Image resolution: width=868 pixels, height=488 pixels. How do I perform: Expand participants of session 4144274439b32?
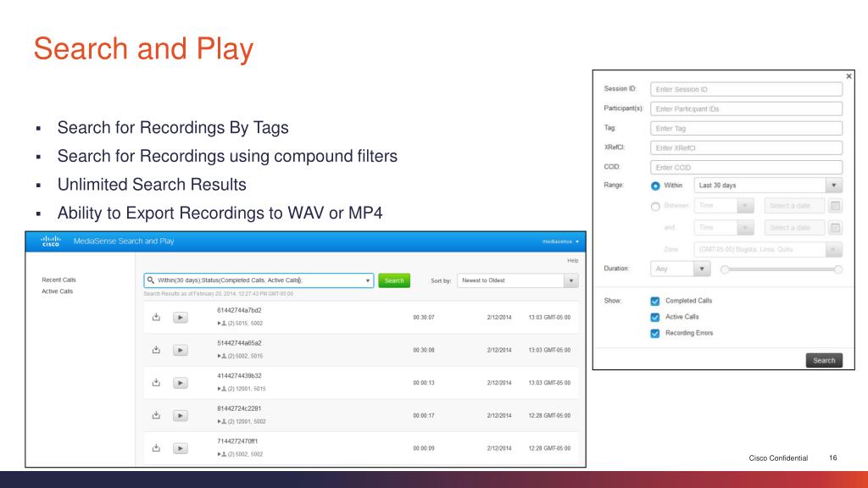tap(220, 388)
